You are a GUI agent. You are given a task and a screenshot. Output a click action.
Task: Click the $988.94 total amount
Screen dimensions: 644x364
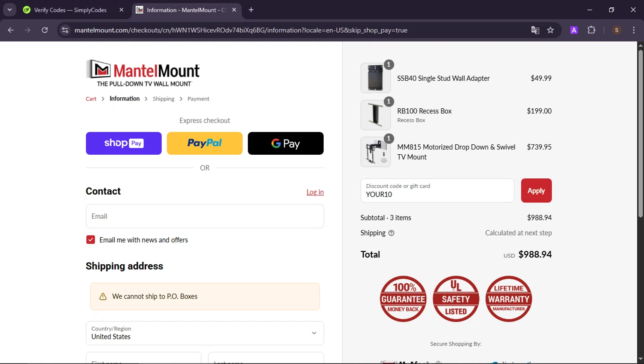[x=535, y=254]
